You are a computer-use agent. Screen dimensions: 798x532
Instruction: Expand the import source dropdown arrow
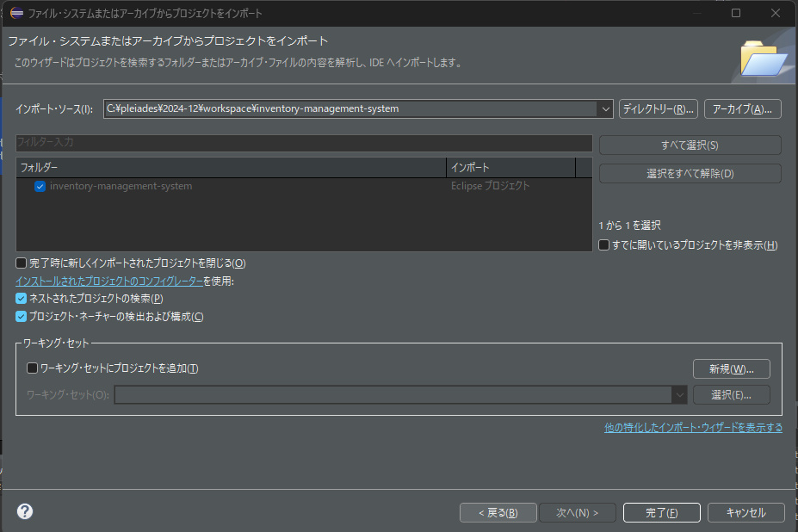point(604,108)
